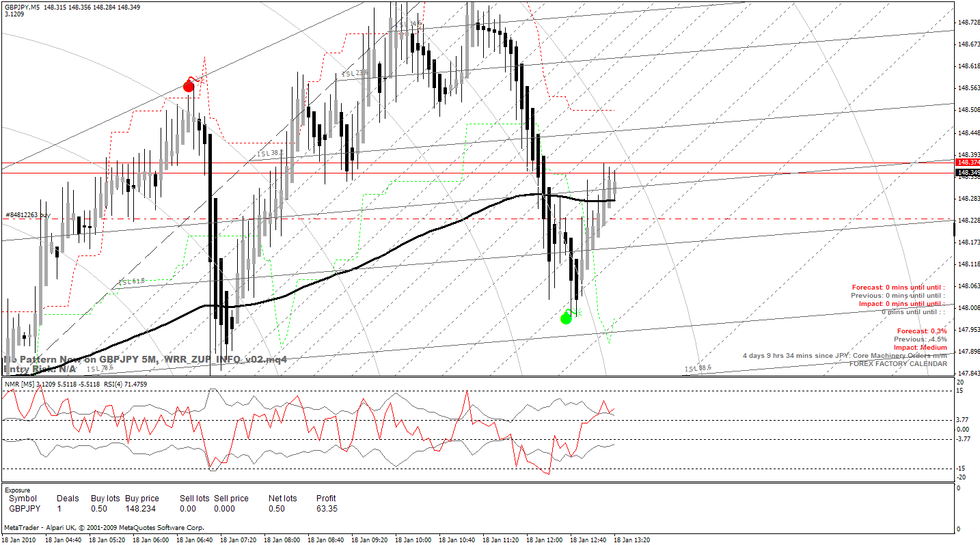Viewport: 980px width, 545px height.
Task: Select the 'ISL 23.6' Fibonacci label
Action: click(x=355, y=73)
